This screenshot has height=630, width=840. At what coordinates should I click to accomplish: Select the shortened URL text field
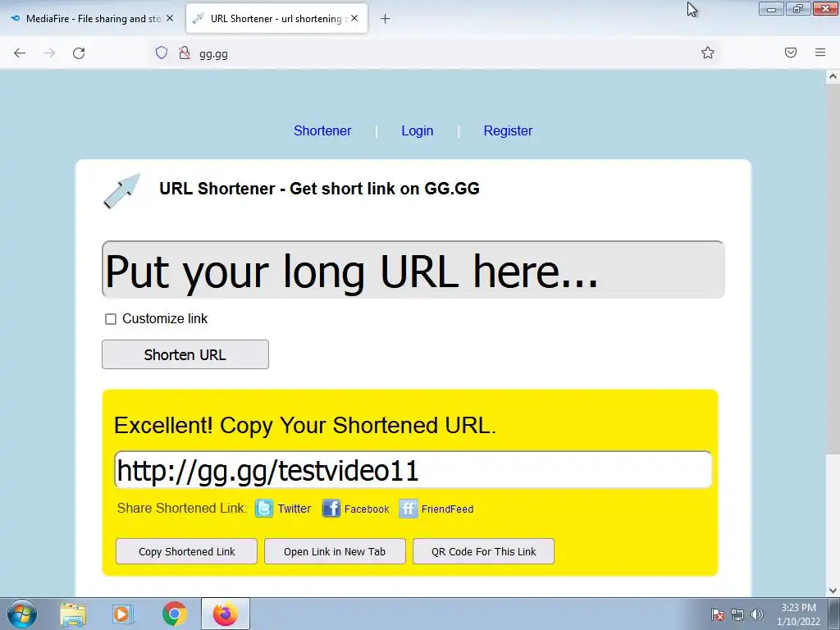[413, 470]
